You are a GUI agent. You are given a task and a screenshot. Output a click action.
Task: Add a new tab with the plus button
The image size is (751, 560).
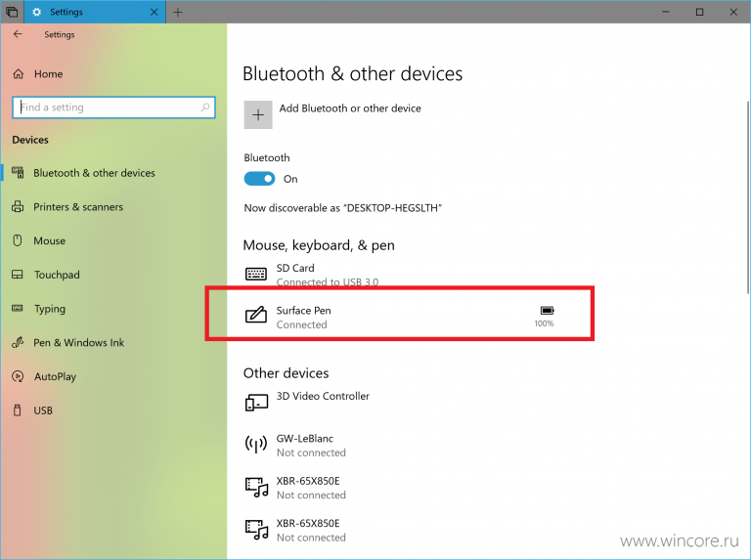[x=178, y=13]
